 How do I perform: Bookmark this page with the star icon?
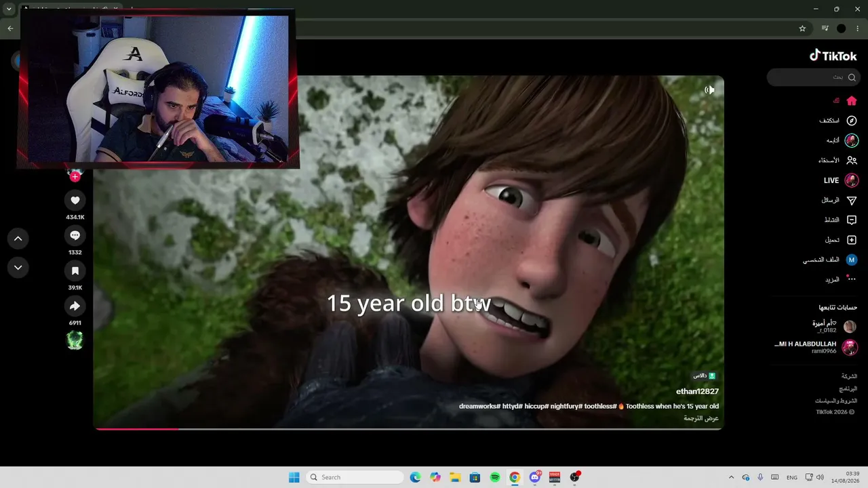pyautogui.click(x=802, y=28)
